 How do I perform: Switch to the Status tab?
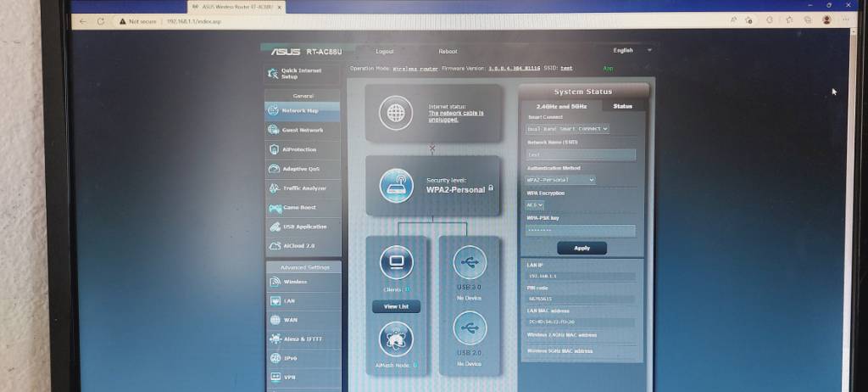623,106
